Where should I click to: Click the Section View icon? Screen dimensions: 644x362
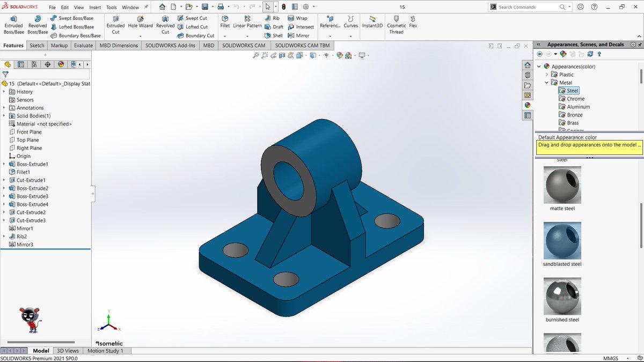(x=281, y=55)
